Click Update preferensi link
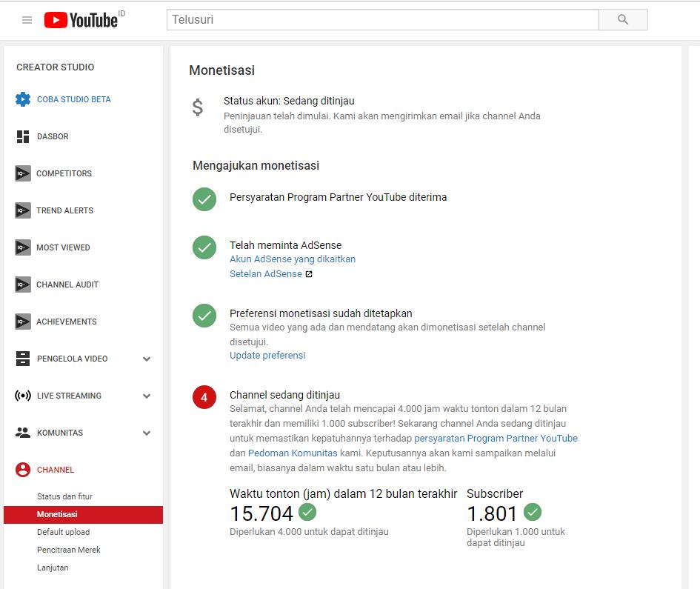 pyautogui.click(x=267, y=356)
